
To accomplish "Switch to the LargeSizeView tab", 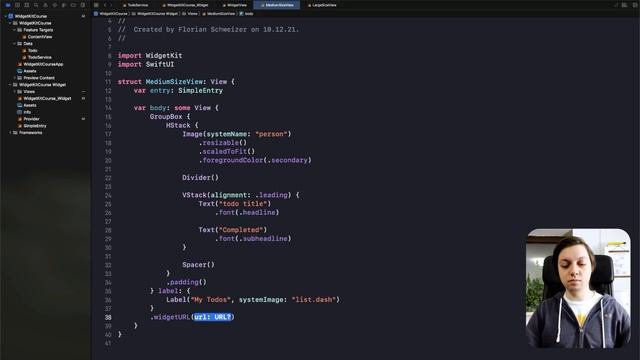I will point(322,5).
